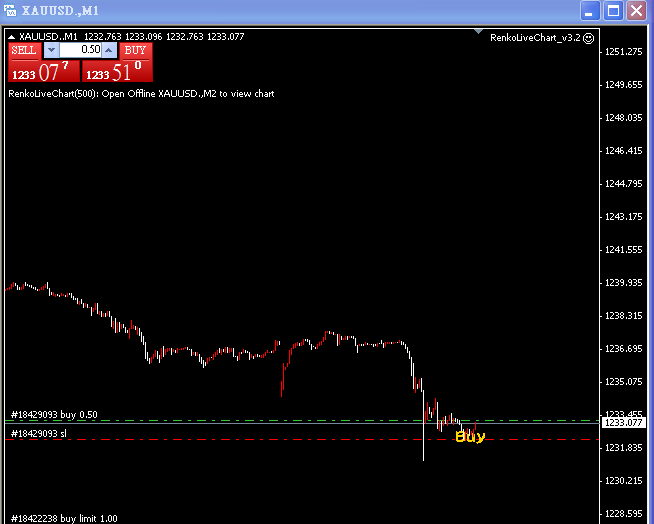Click the chart window icon in title bar
The image size is (654, 524).
coord(10,10)
